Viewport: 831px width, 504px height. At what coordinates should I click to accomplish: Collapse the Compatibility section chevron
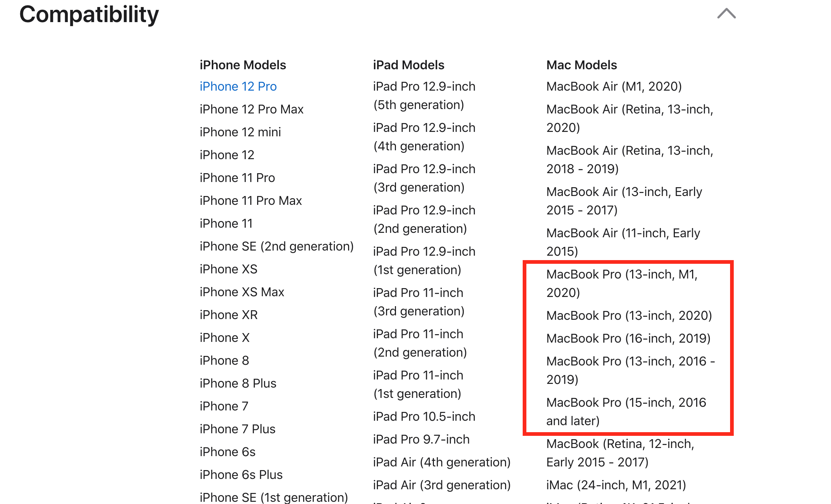[726, 14]
